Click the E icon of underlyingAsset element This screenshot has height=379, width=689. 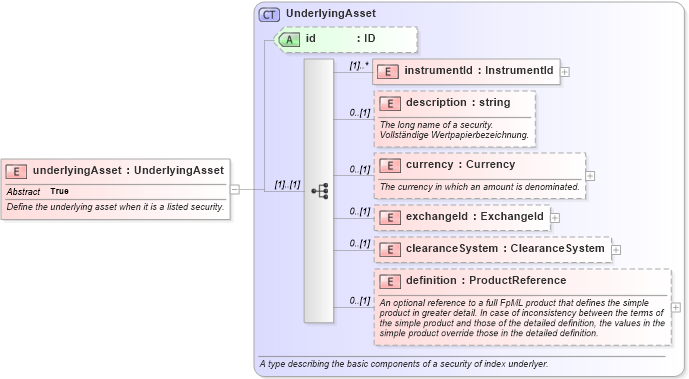[16, 171]
